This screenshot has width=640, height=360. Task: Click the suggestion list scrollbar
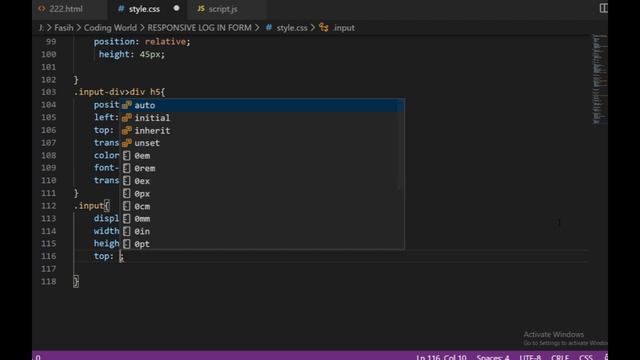[x=401, y=145]
